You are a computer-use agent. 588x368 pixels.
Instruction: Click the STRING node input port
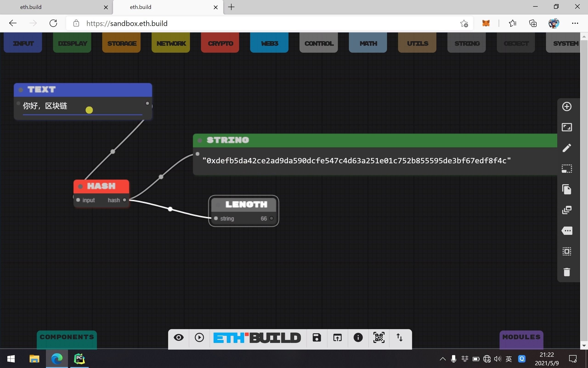pyautogui.click(x=198, y=154)
